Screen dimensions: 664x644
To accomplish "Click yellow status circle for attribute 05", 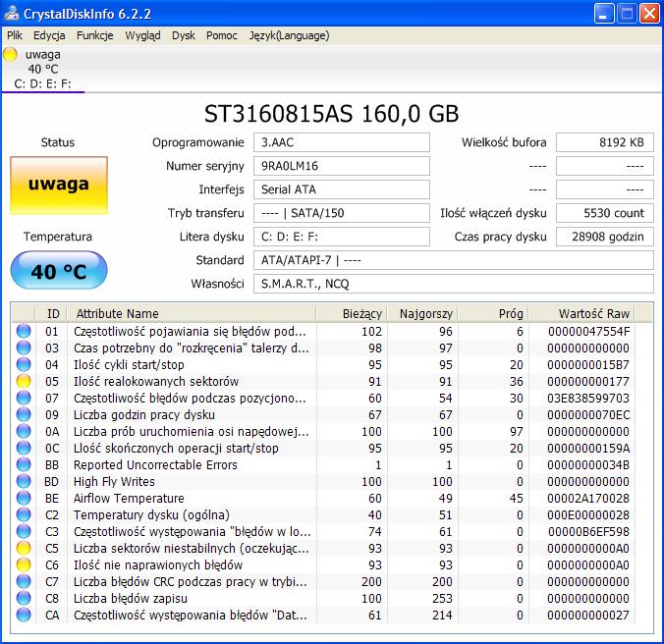I will (x=24, y=381).
